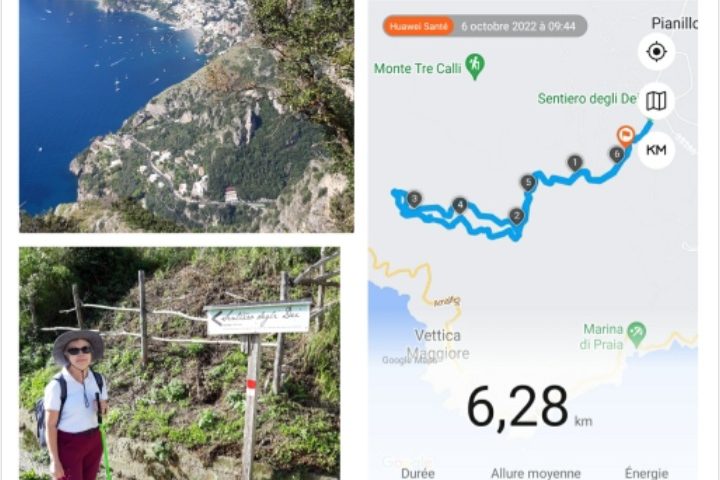Select kilometer marker 1 on route
The height and width of the screenshot is (480, 720).
[574, 163]
